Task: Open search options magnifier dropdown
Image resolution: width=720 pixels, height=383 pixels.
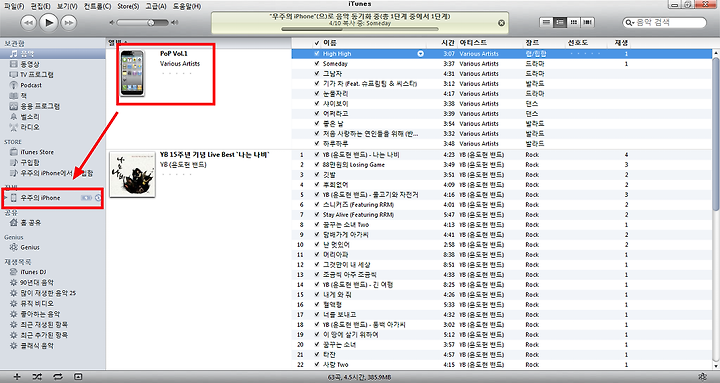Action: [630, 23]
